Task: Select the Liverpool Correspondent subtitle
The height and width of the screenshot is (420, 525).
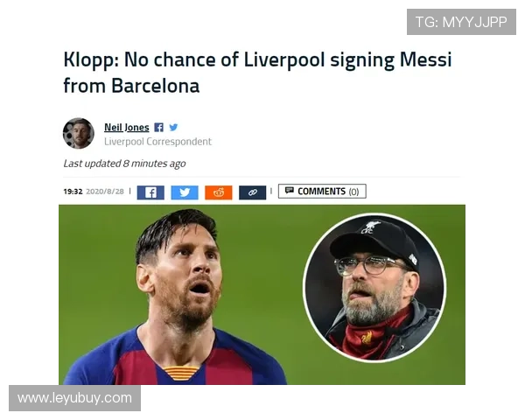Action: click(x=157, y=142)
